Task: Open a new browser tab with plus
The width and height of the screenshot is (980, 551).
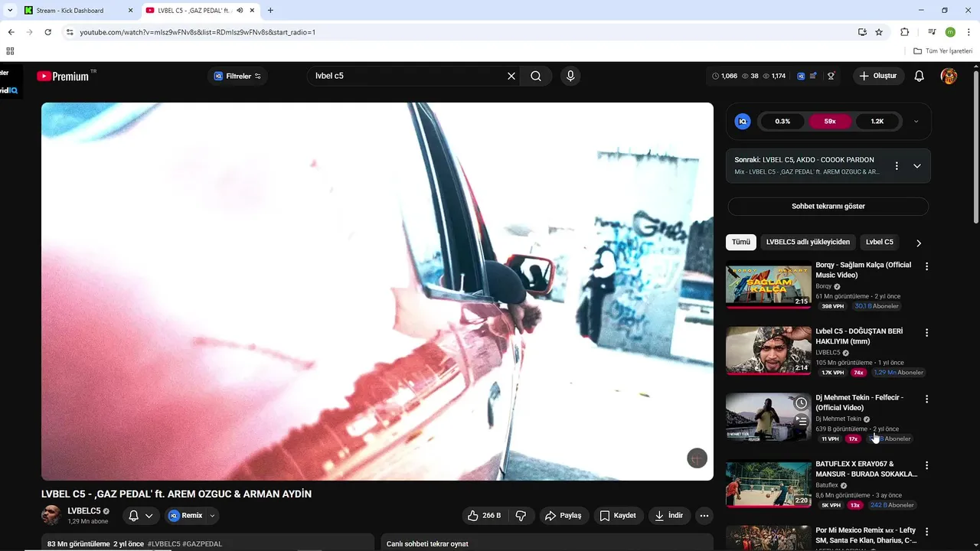Action: tap(270, 11)
